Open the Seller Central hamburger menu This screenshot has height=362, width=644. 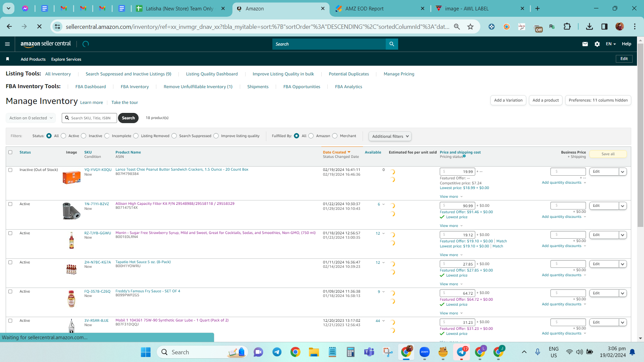pos(7,44)
